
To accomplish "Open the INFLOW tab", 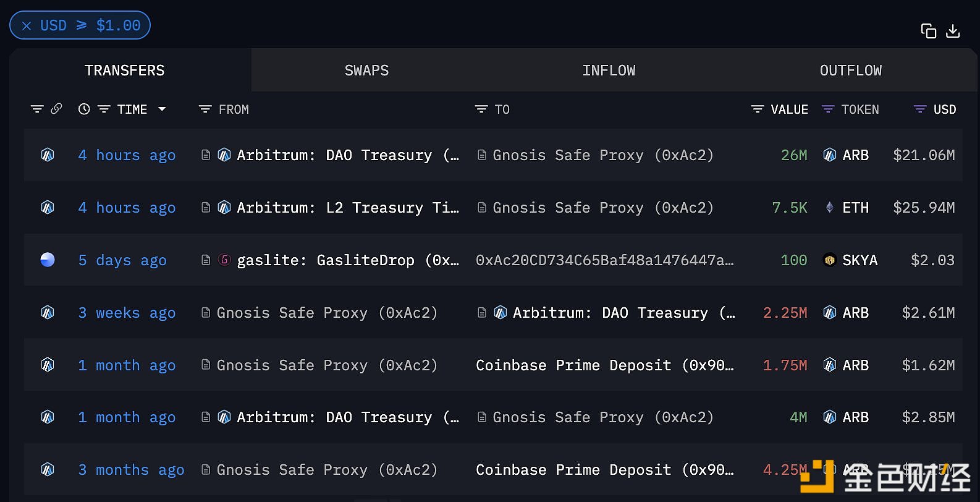I will [x=609, y=70].
